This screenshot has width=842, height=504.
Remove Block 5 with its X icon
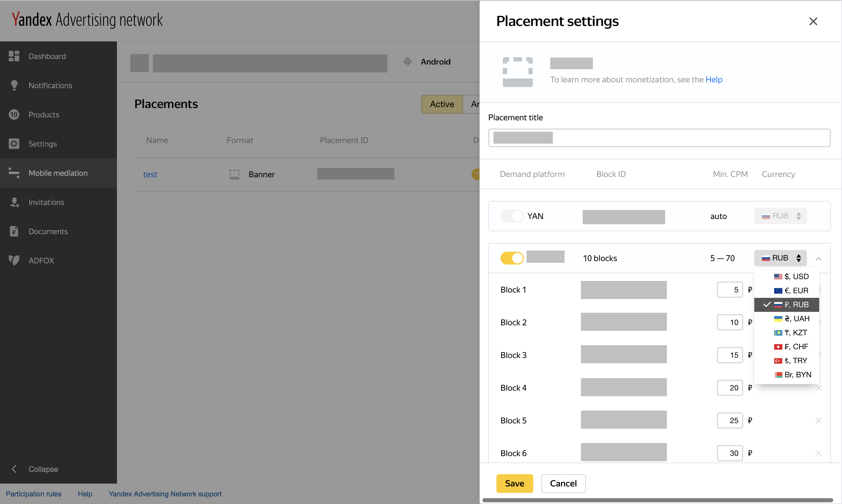(x=818, y=420)
